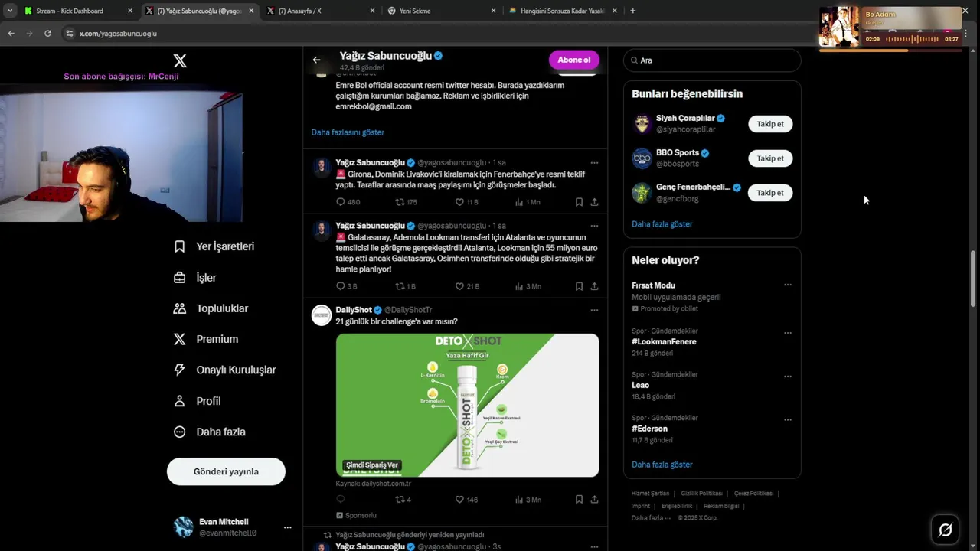
Task: Open the Siyah Çoraplılar profile avatar
Action: 642,124
